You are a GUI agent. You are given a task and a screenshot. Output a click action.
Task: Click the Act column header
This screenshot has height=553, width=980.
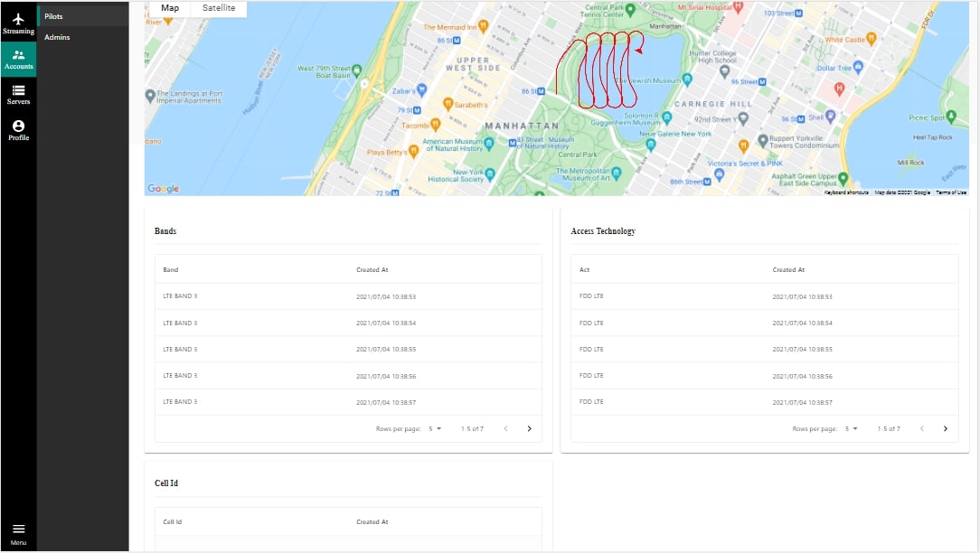[584, 270]
